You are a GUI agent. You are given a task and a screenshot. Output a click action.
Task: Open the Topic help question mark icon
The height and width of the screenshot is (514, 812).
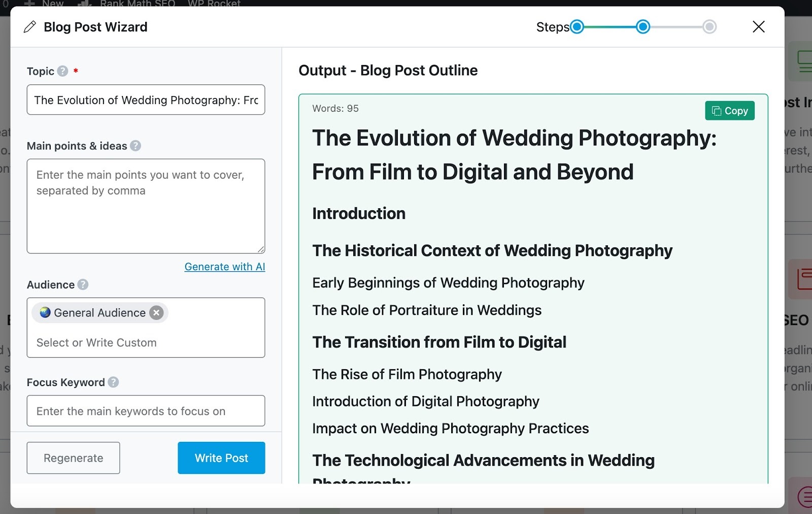tap(62, 71)
